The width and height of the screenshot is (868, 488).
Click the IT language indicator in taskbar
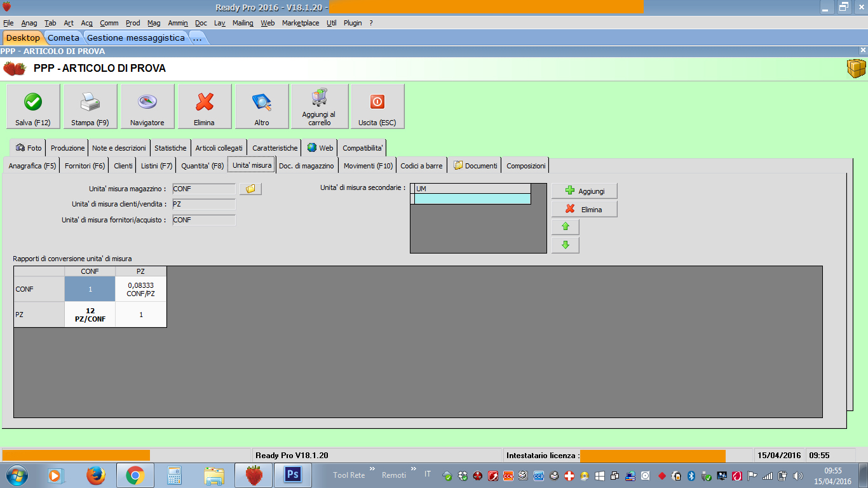(428, 475)
